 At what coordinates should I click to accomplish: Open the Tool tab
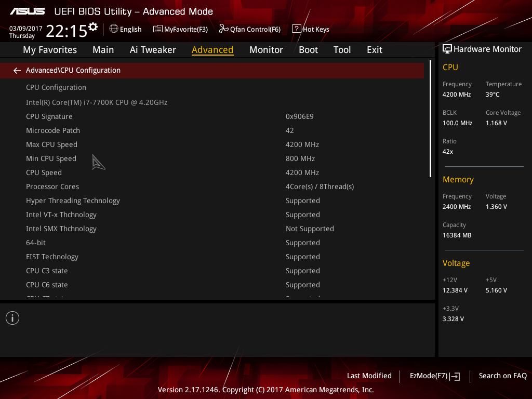[342, 50]
